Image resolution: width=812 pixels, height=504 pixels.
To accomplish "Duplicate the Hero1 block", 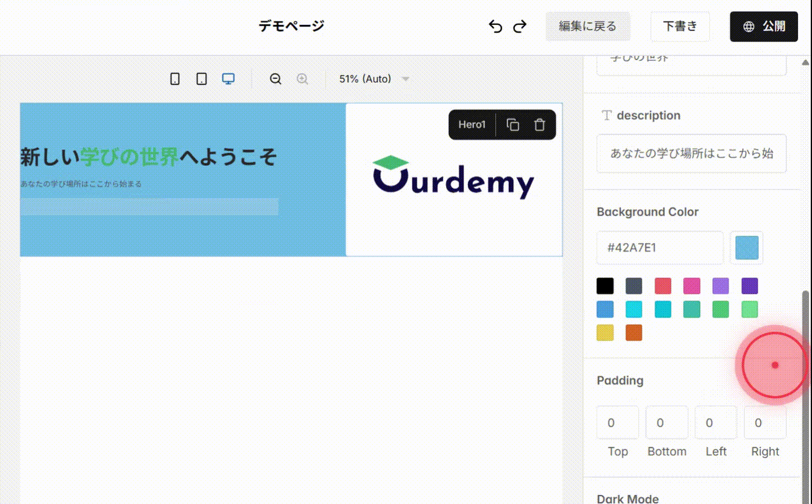I will click(513, 124).
